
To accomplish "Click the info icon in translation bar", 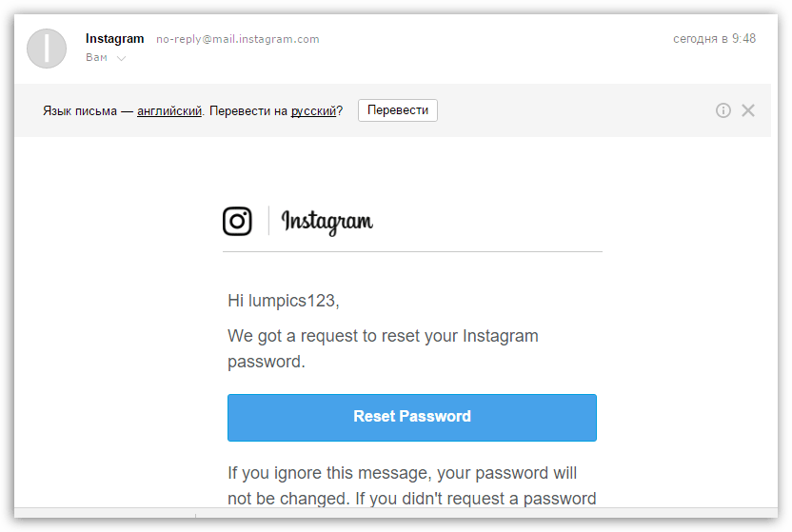I will click(x=723, y=110).
